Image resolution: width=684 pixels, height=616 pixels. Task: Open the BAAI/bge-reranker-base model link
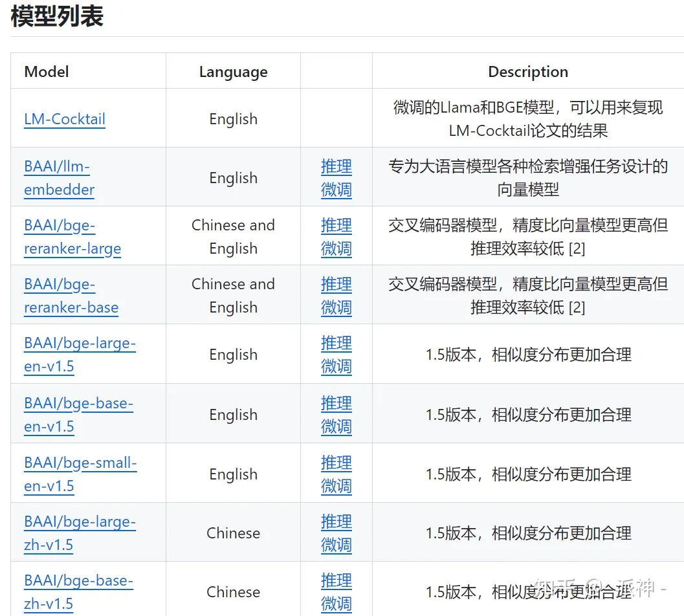click(x=71, y=296)
